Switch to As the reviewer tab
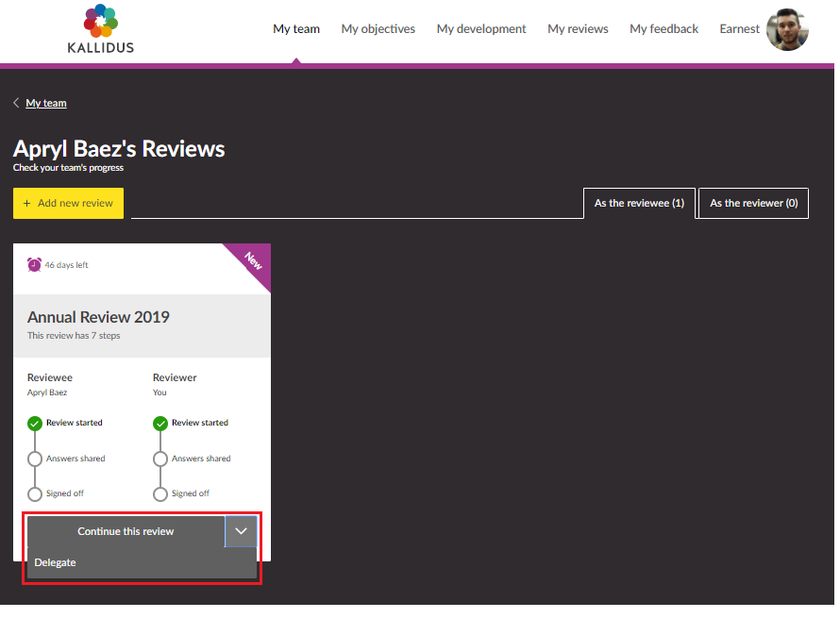This screenshot has height=618, width=840. tap(753, 203)
